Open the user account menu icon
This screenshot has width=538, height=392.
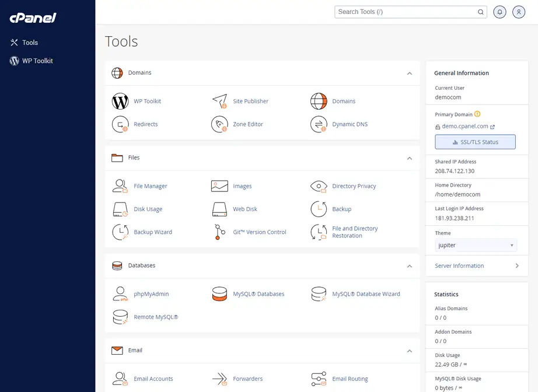coord(519,12)
